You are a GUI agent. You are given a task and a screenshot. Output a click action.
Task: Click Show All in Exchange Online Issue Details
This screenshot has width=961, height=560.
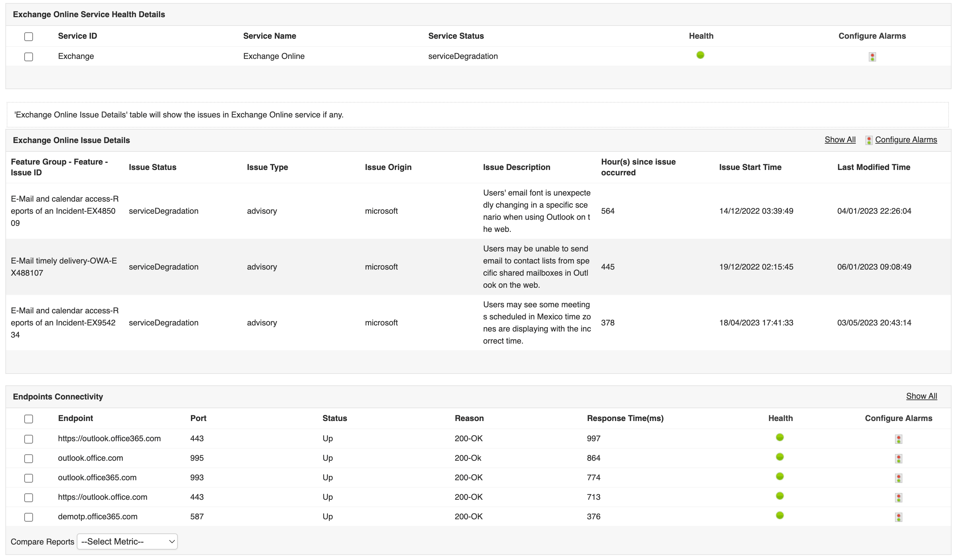pyautogui.click(x=840, y=140)
